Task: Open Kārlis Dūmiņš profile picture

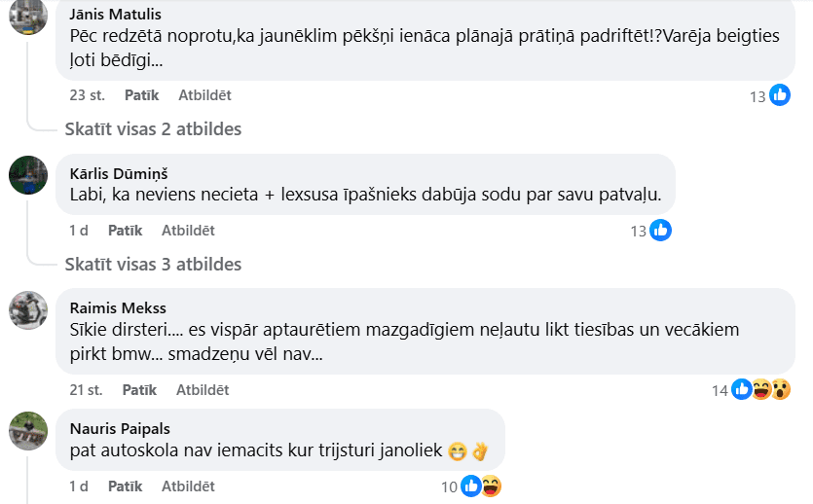Action: coord(28,174)
